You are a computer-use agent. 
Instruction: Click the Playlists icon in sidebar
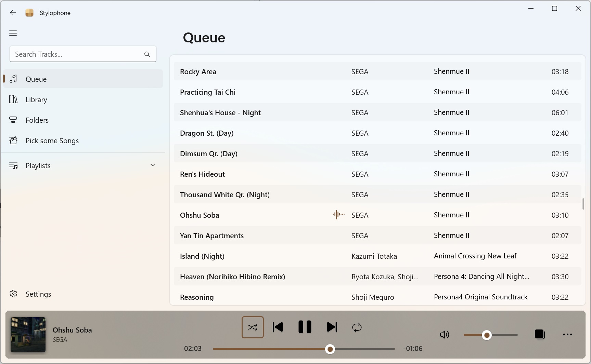tap(13, 165)
